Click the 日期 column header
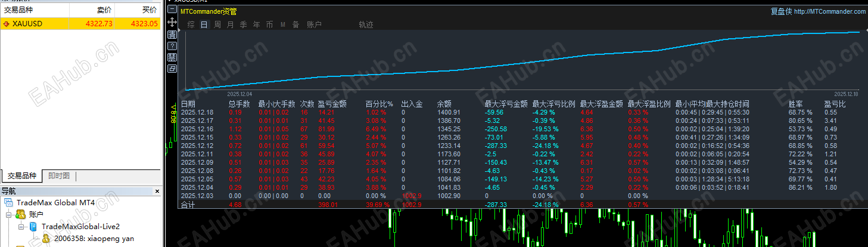 [x=188, y=104]
